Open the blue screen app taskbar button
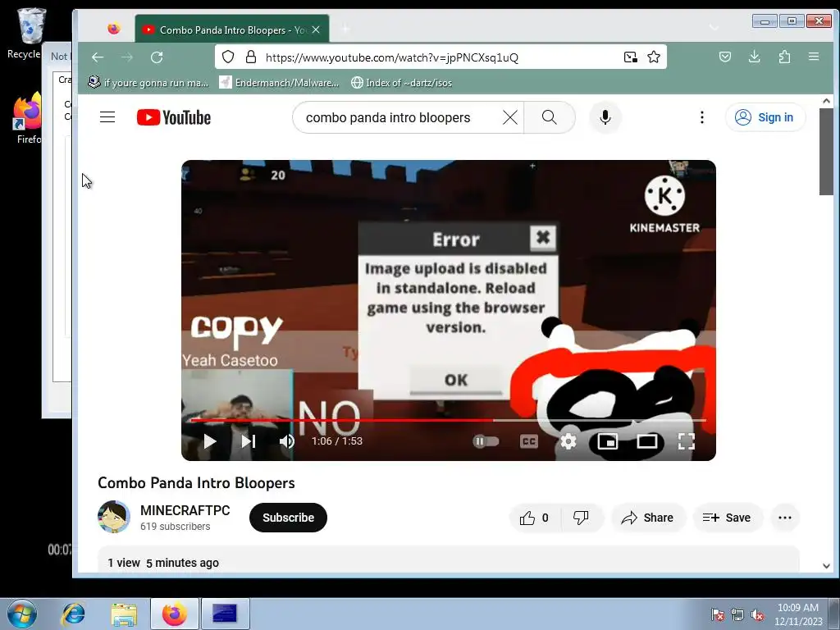Screen dimensions: 840x630 [225, 614]
